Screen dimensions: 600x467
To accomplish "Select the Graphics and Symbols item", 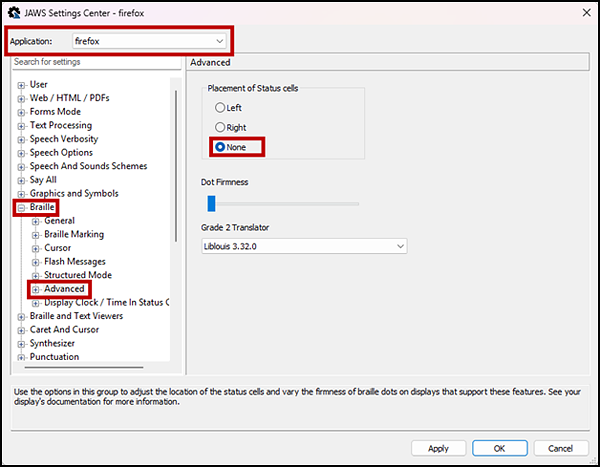I will click(74, 193).
